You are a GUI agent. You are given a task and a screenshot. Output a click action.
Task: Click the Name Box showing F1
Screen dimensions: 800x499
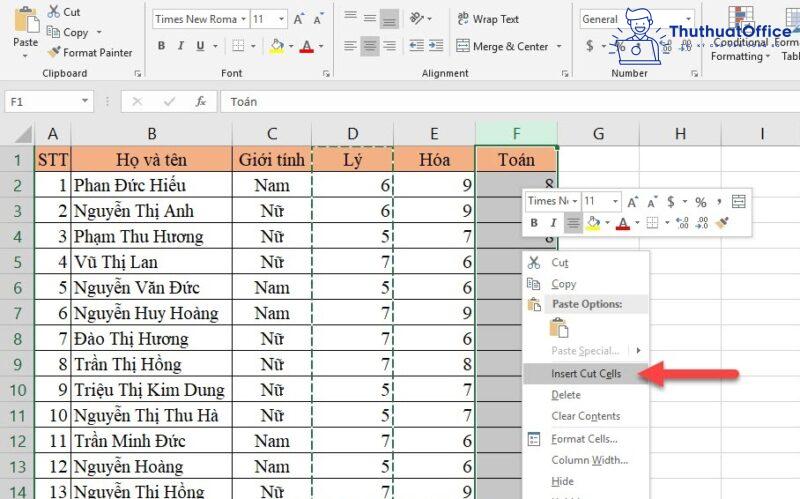[42, 102]
